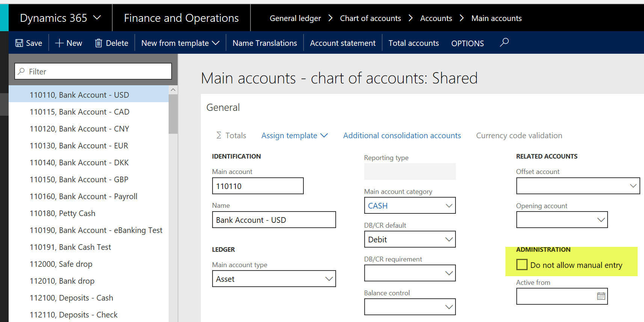Viewport: 644px width, 322px height.
Task: Click the Save disk icon
Action: pyautogui.click(x=19, y=43)
